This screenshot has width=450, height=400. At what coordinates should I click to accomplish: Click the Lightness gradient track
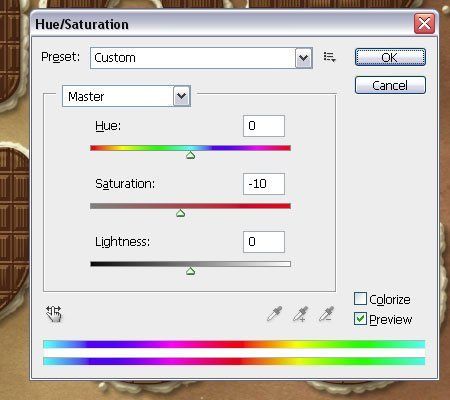pos(190,264)
